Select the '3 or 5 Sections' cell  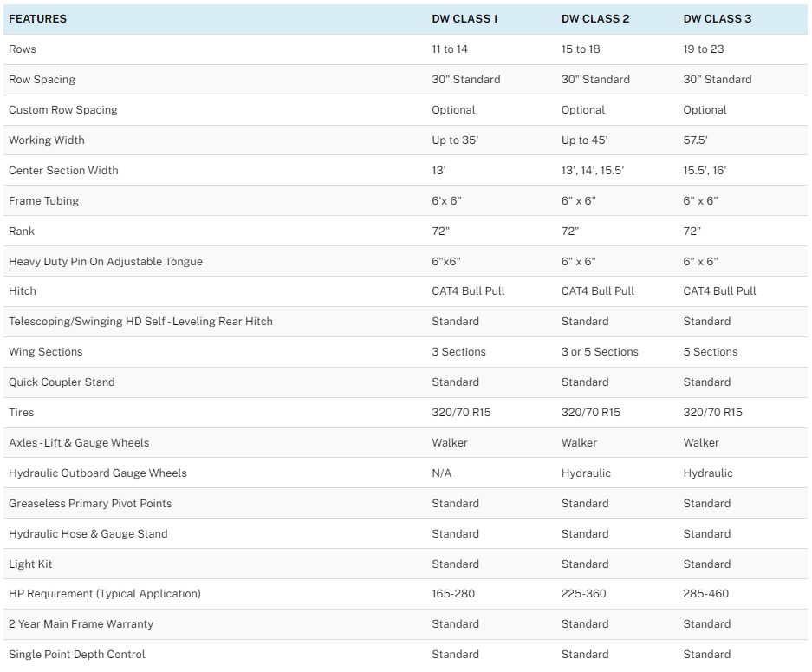600,352
